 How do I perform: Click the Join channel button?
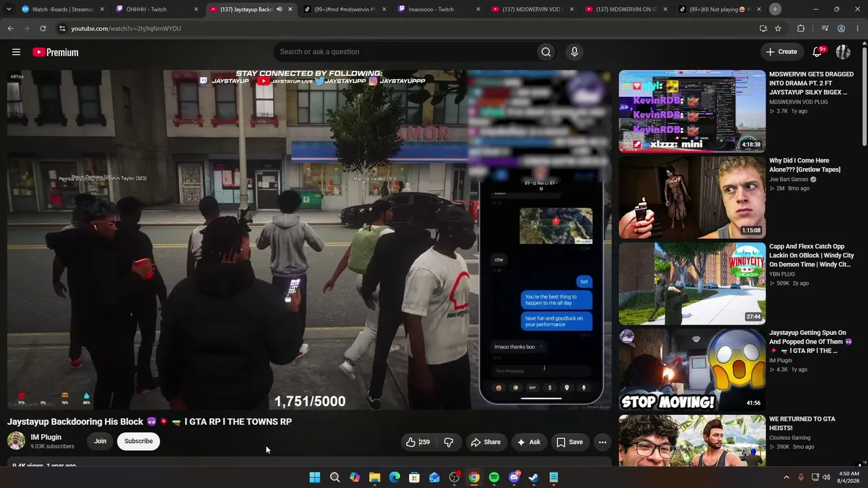(100, 441)
